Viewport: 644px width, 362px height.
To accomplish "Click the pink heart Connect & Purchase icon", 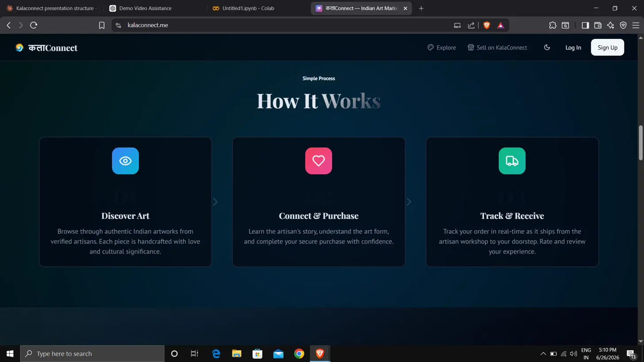I will [x=318, y=161].
